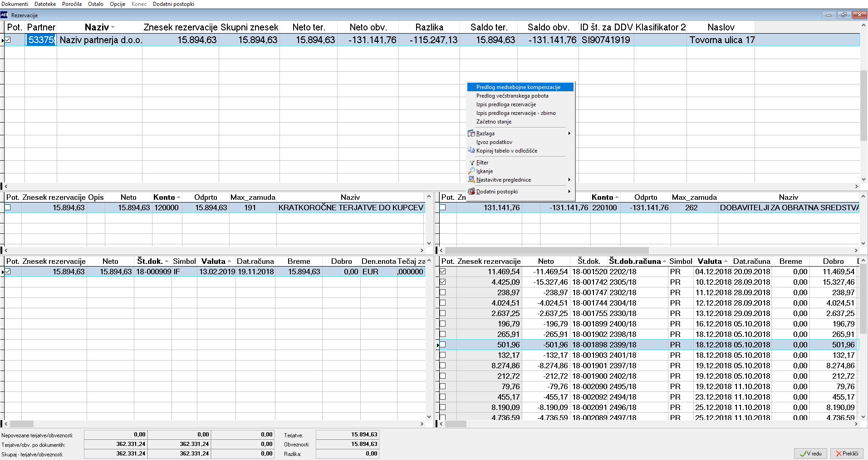Toggle the checkbox for konto 220100 row
This screenshot has width=868, height=460.
coord(443,208)
